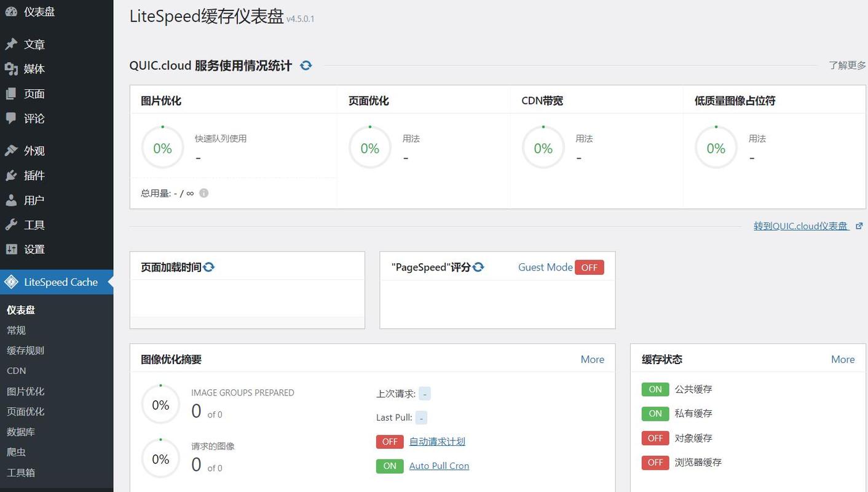Toggle the ON badge for 私有缓存
868x492 pixels.
(x=655, y=413)
